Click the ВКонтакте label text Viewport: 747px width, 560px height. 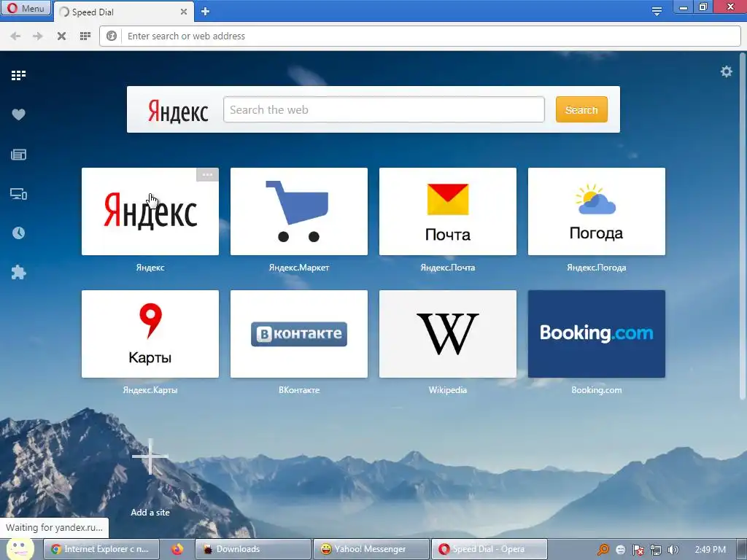point(298,390)
